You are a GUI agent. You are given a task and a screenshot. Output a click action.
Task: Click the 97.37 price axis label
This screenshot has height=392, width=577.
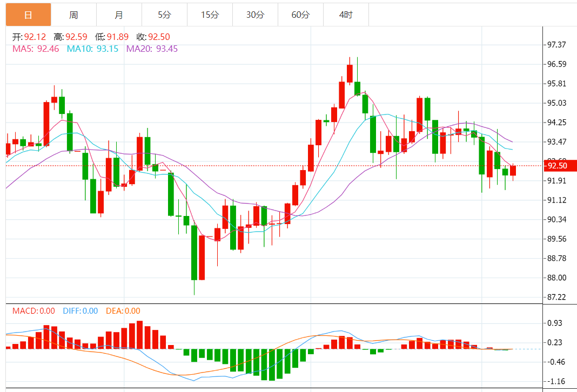[556, 45]
